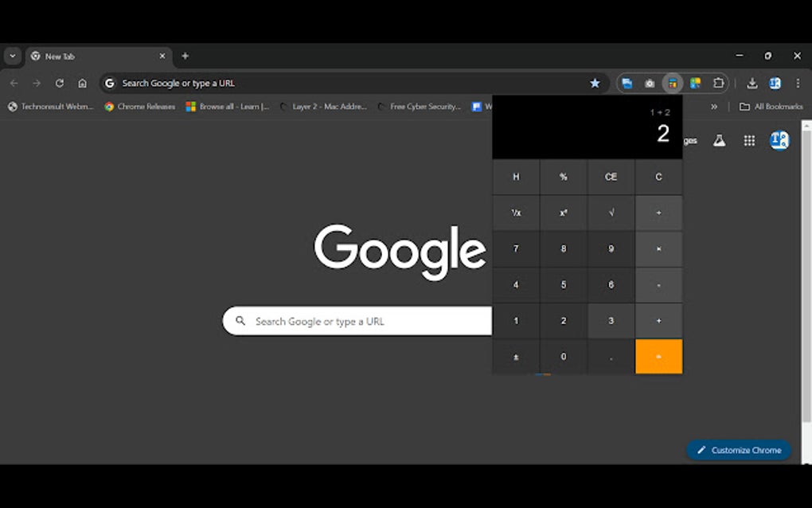This screenshot has height=508, width=812.
Task: Click the bookmark star in the address bar
Action: 595,83
